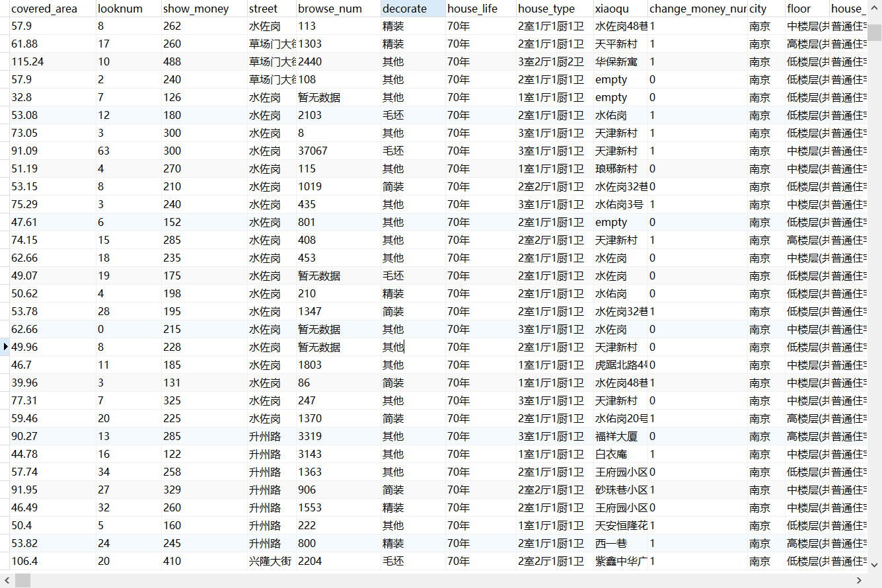The width and height of the screenshot is (882, 588).
Task: Click the show_money cell 410
Action: pos(204,561)
